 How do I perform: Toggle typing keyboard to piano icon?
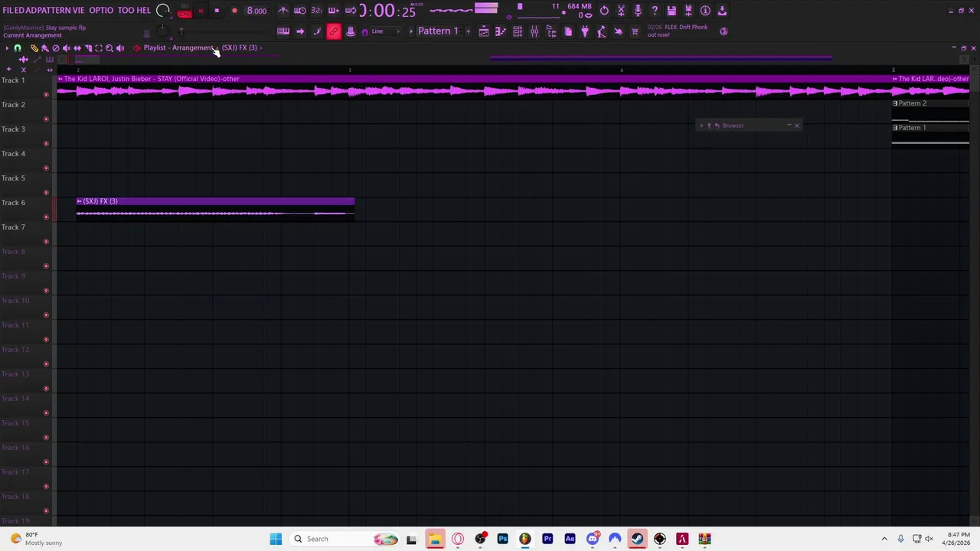[283, 31]
